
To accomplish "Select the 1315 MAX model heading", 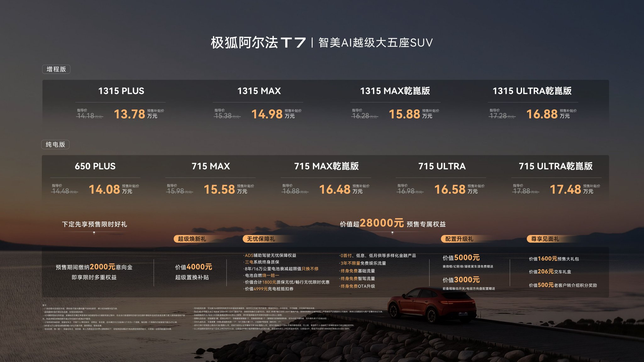I will point(259,91).
